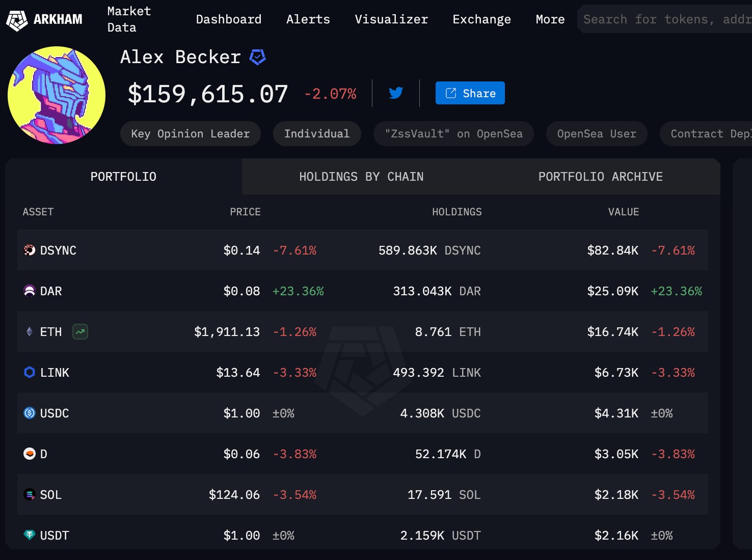
Task: Open the ETH price chart icon
Action: (79, 331)
